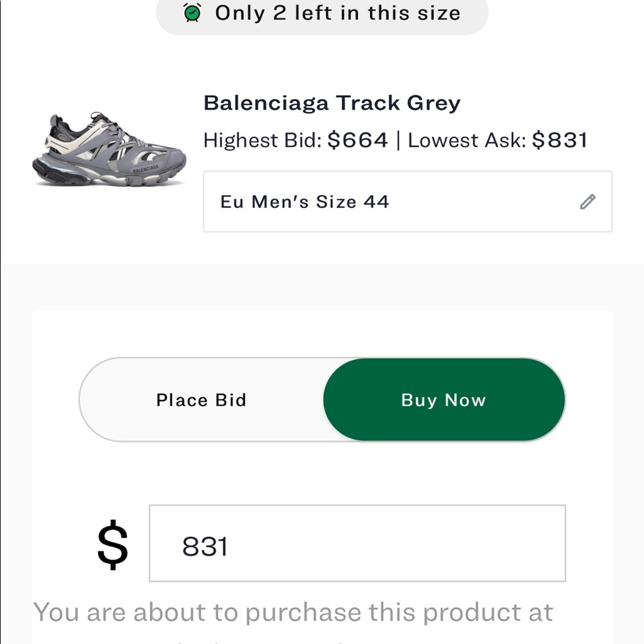Tap the "You are about to purchase" text
644x644 pixels.
click(x=293, y=612)
